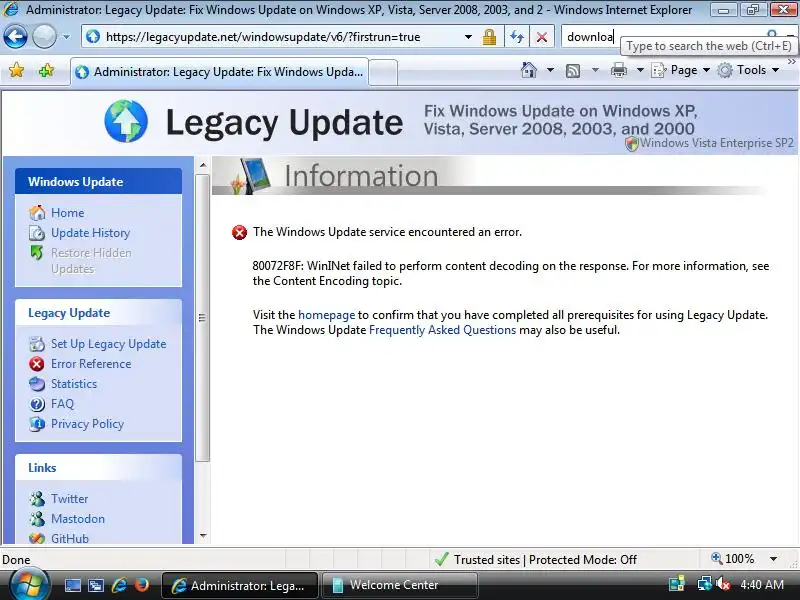Expand the Print dropdown arrow

(x=640, y=70)
